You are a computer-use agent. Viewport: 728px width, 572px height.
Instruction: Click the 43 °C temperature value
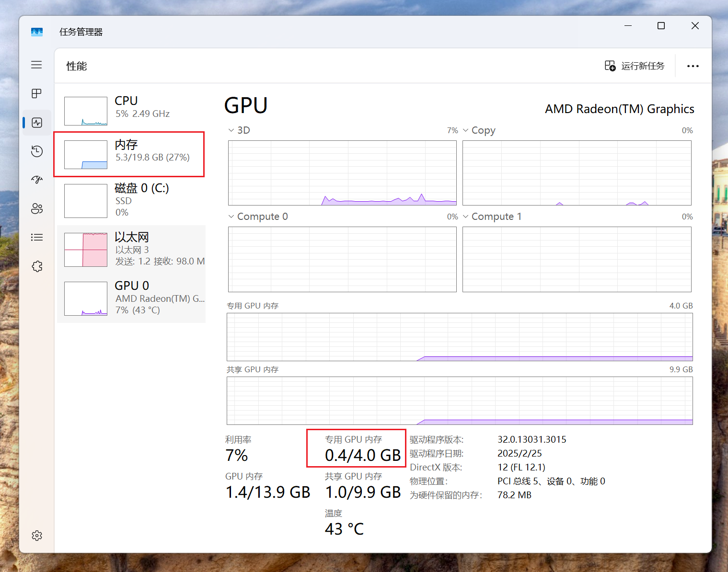click(344, 529)
